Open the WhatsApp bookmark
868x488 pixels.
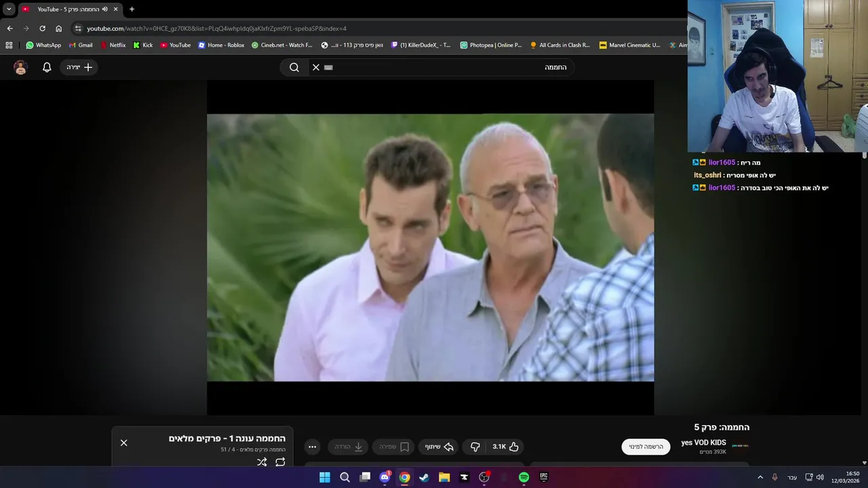coord(43,45)
